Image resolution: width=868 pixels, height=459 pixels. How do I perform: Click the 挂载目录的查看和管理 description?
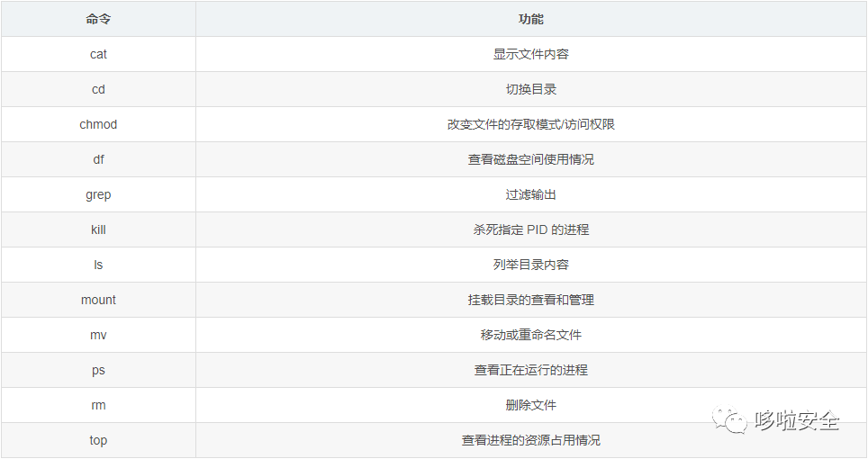coord(531,300)
